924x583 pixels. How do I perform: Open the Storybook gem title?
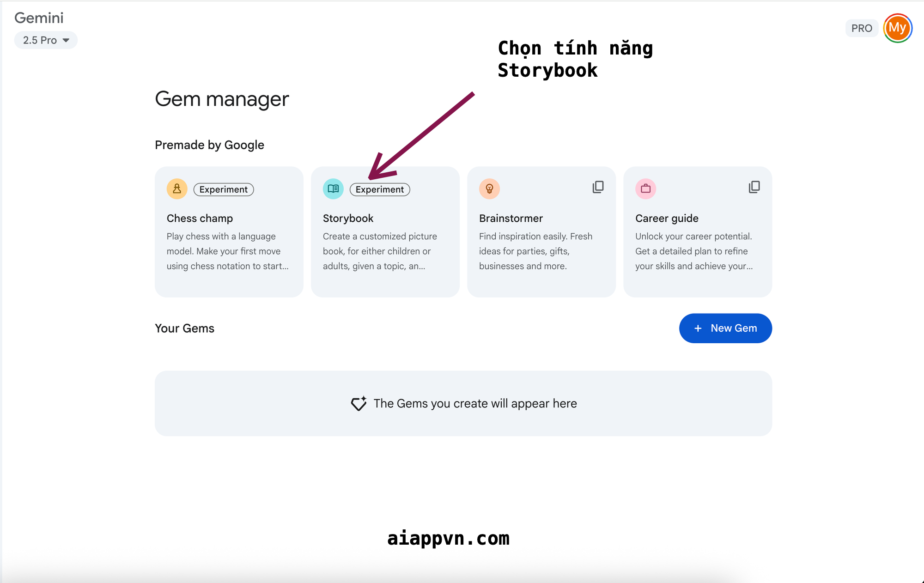[348, 218]
